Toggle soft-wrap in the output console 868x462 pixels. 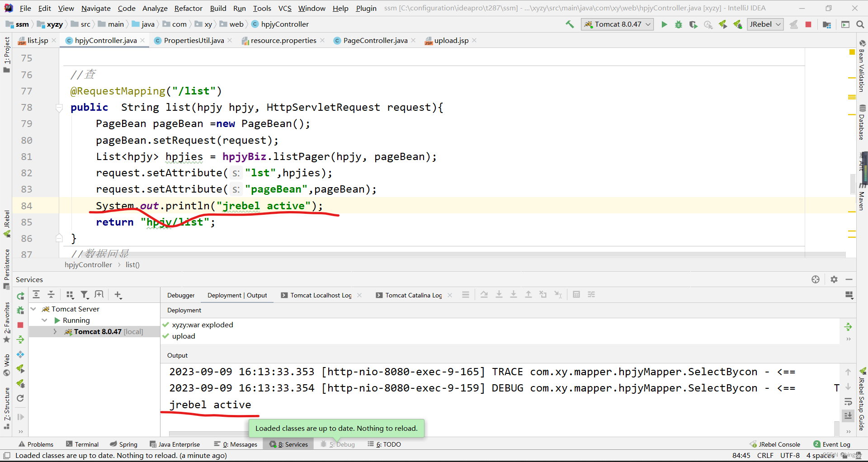click(x=848, y=401)
